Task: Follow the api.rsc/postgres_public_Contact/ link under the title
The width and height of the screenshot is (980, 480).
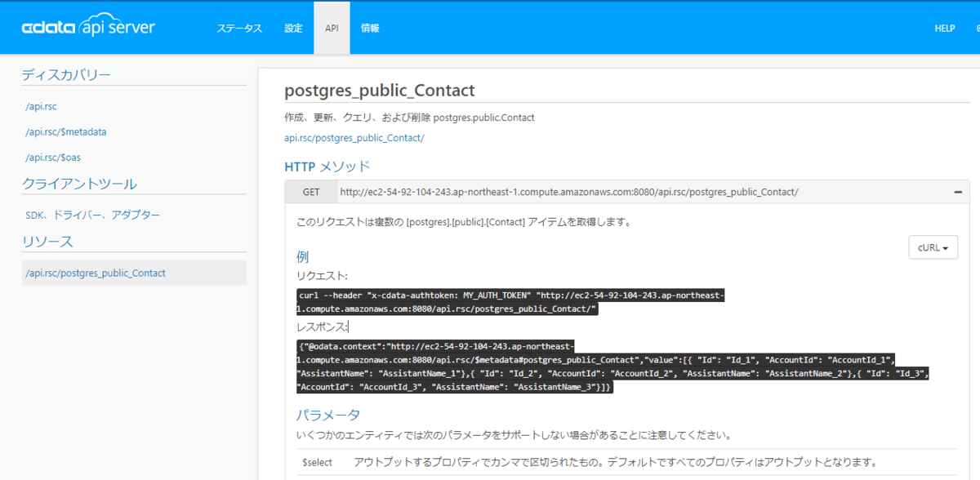Action: [x=354, y=138]
